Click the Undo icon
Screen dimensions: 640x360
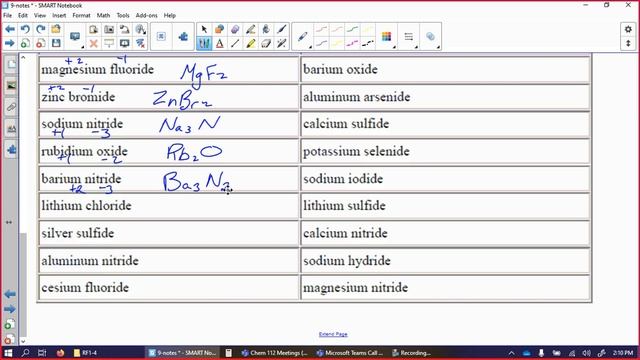coord(25,29)
